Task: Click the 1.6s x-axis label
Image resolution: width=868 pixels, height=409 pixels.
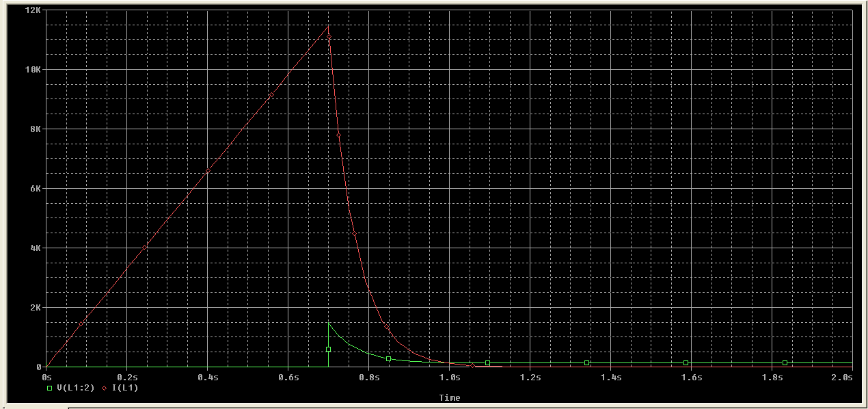Action: [692, 377]
